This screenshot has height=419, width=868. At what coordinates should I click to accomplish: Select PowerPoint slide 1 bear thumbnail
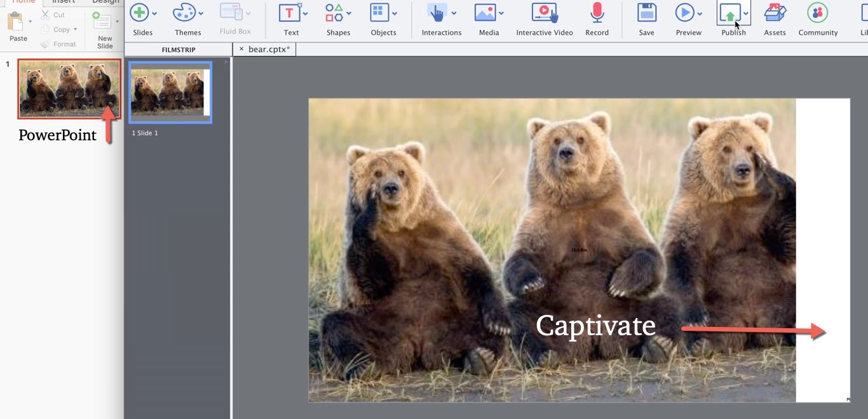pyautogui.click(x=69, y=88)
